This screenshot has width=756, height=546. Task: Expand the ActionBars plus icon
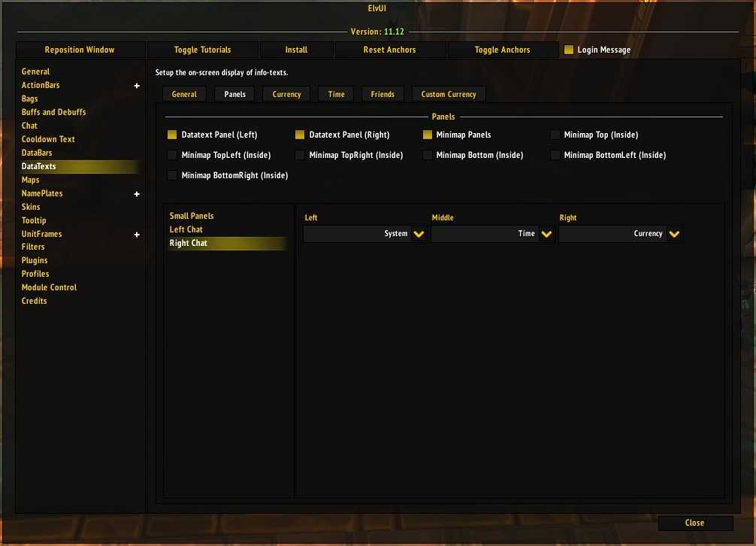coord(137,86)
